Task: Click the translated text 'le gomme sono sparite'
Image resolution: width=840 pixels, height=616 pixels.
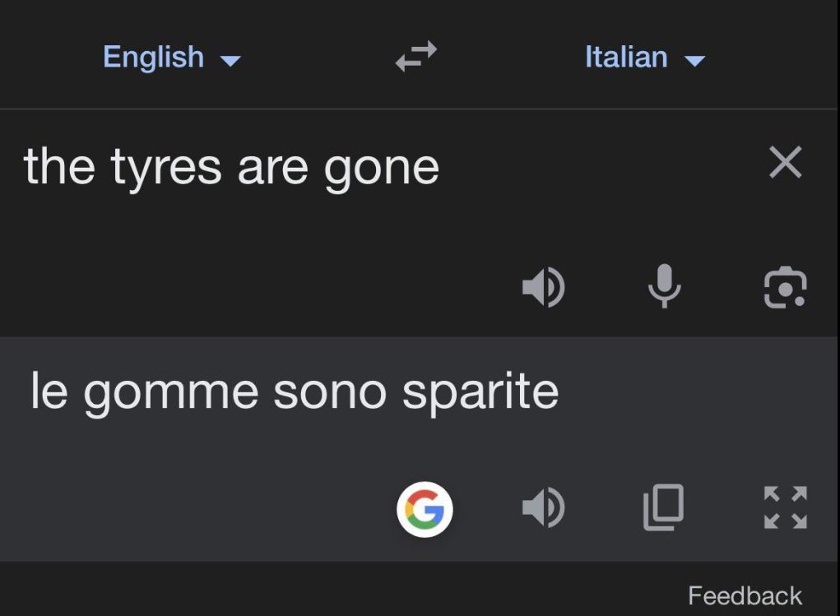Action: click(x=295, y=392)
